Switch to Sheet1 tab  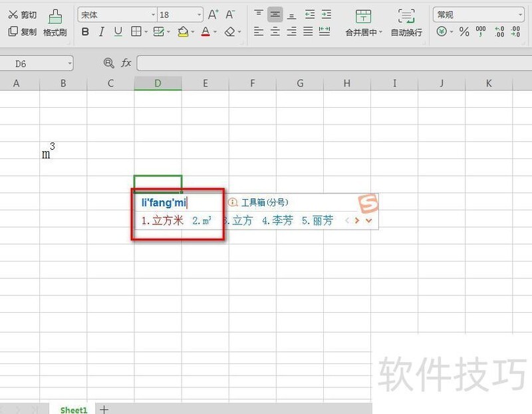(74, 409)
